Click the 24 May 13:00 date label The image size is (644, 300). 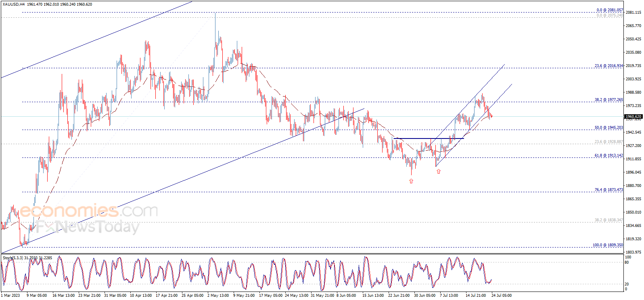pyautogui.click(x=297, y=296)
